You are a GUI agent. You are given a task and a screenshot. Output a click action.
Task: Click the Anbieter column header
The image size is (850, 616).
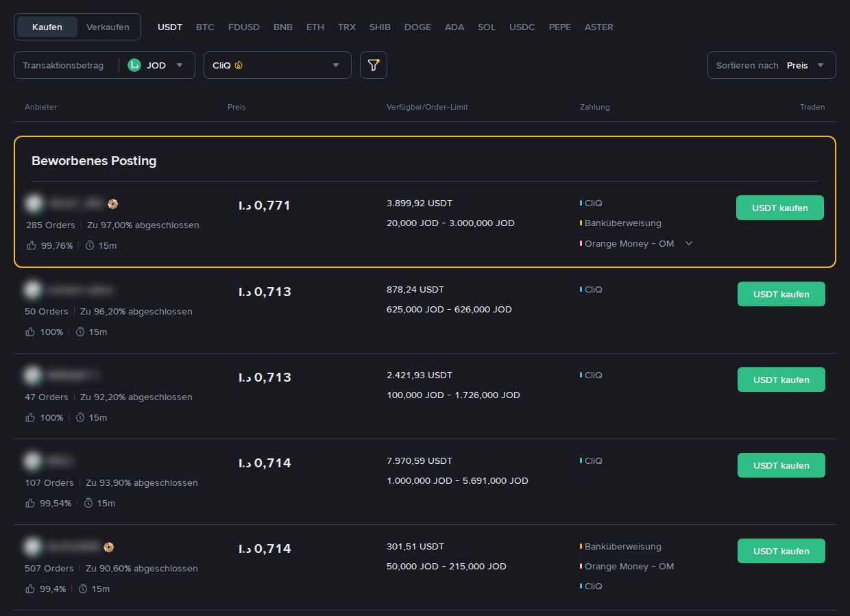point(41,107)
